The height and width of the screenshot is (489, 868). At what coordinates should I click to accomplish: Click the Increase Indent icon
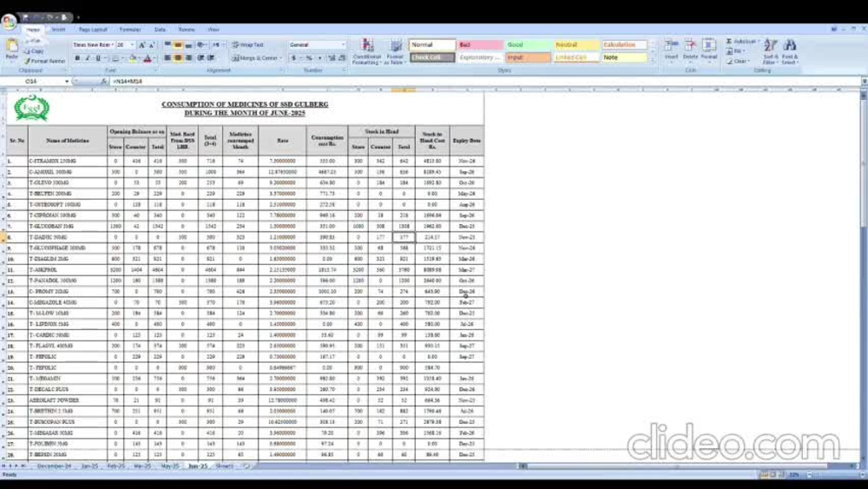(x=211, y=58)
